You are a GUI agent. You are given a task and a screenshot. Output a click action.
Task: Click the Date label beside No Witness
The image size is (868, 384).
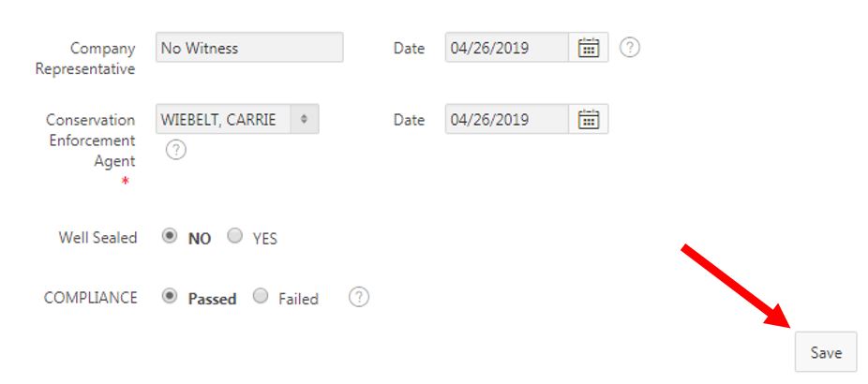point(409,49)
